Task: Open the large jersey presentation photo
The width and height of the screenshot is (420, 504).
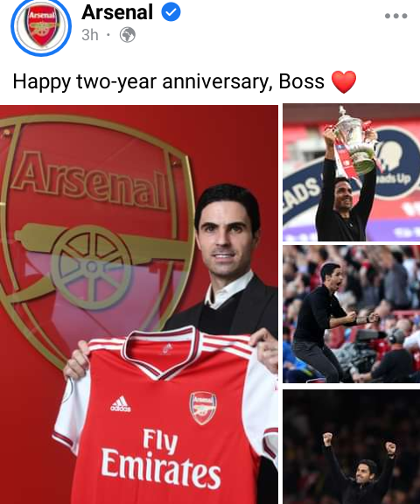Action: tap(139, 304)
